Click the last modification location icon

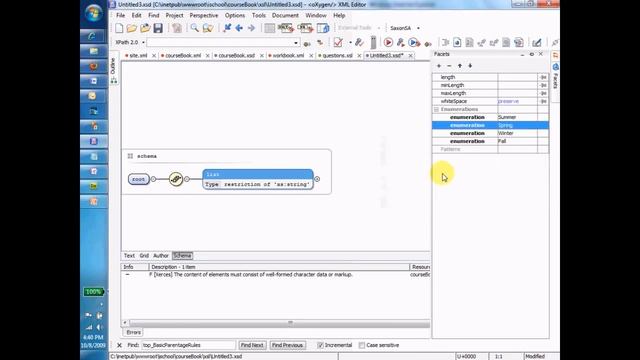227,28
